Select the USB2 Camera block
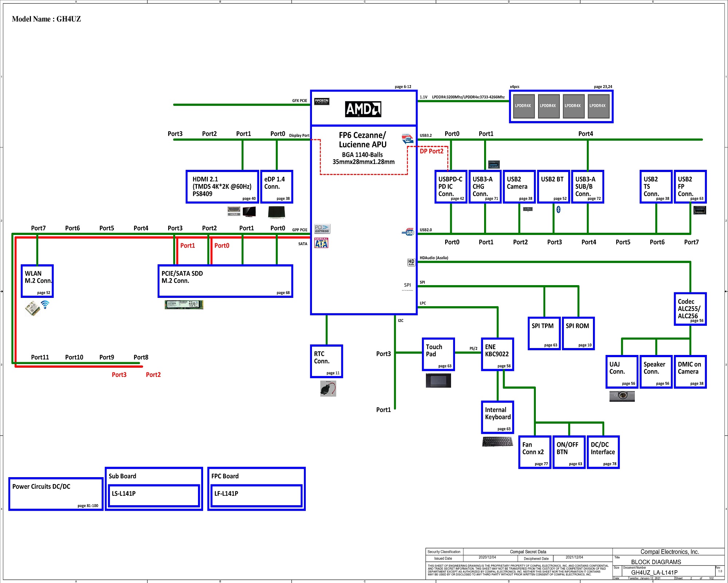 pos(519,187)
